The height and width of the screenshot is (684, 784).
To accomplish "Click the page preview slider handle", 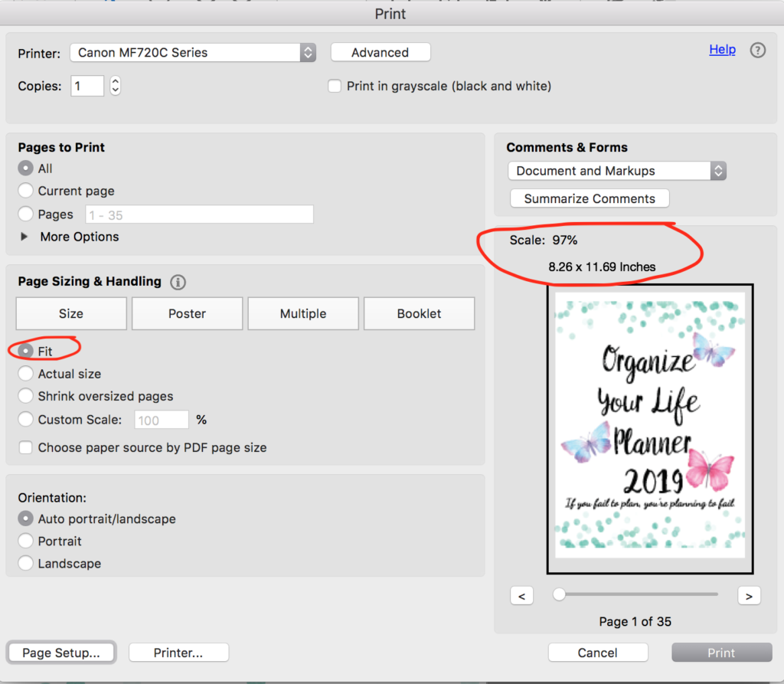I will (559, 594).
